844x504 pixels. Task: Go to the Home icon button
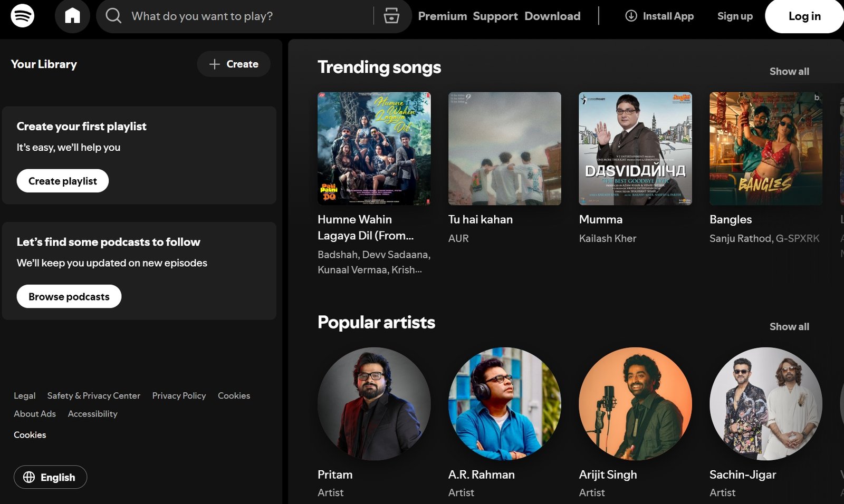72,16
